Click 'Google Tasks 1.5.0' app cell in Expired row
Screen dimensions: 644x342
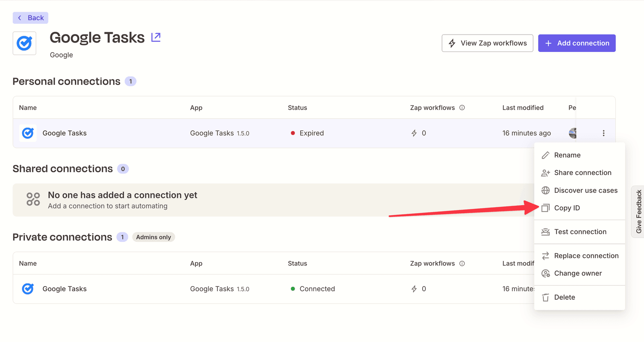click(x=220, y=133)
